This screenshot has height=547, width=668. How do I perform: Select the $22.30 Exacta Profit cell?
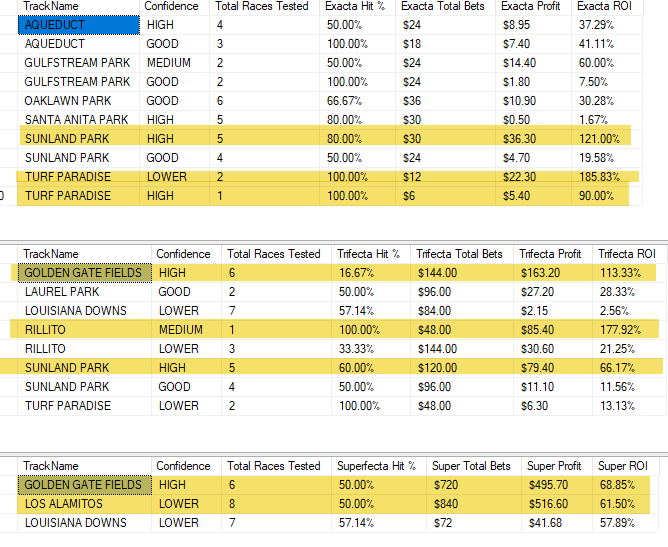pos(533,177)
